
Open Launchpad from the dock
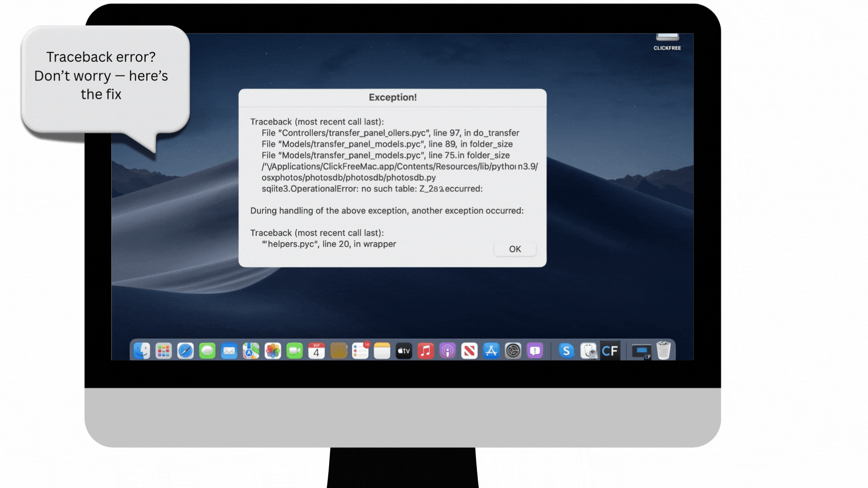coord(164,351)
